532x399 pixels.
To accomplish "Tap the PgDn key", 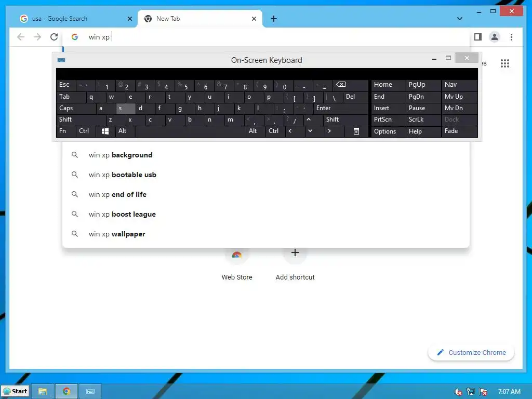I will (423, 97).
